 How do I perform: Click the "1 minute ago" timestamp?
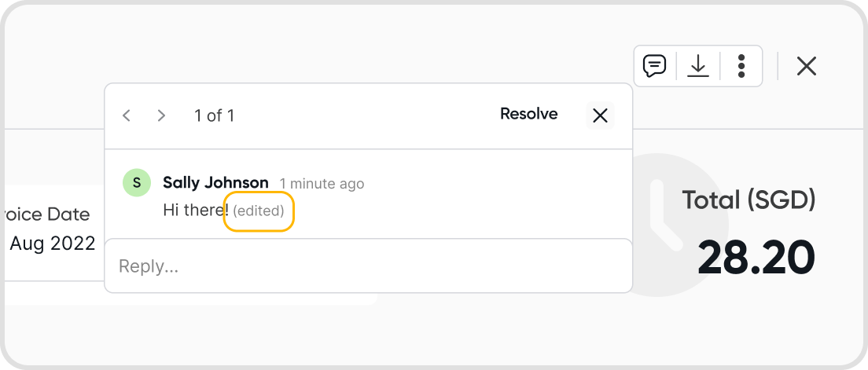322,184
